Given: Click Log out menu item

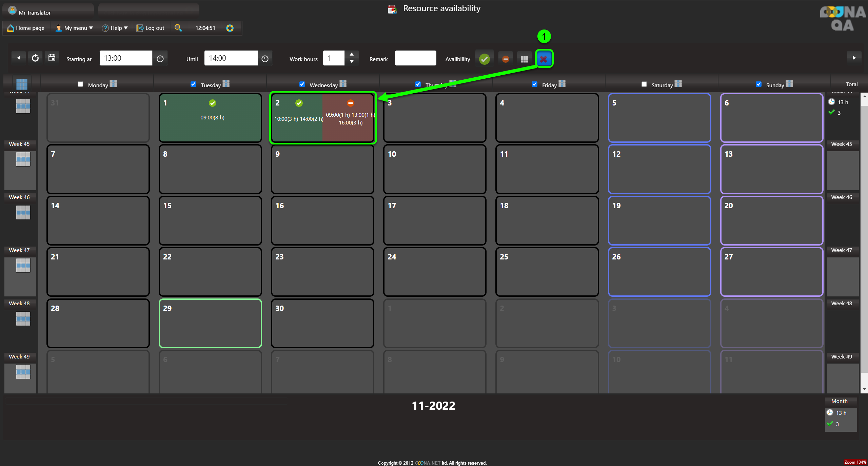Looking at the screenshot, I should [150, 28].
